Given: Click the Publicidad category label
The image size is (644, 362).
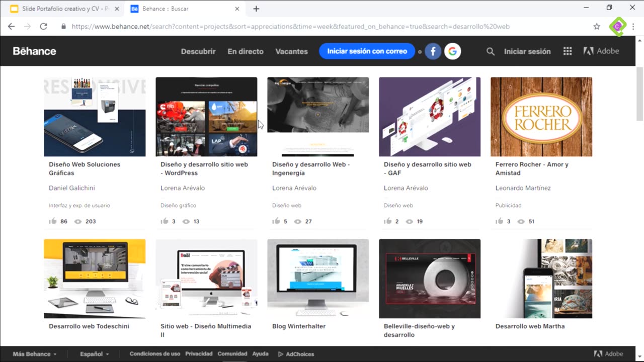Looking at the screenshot, I should (508, 206).
